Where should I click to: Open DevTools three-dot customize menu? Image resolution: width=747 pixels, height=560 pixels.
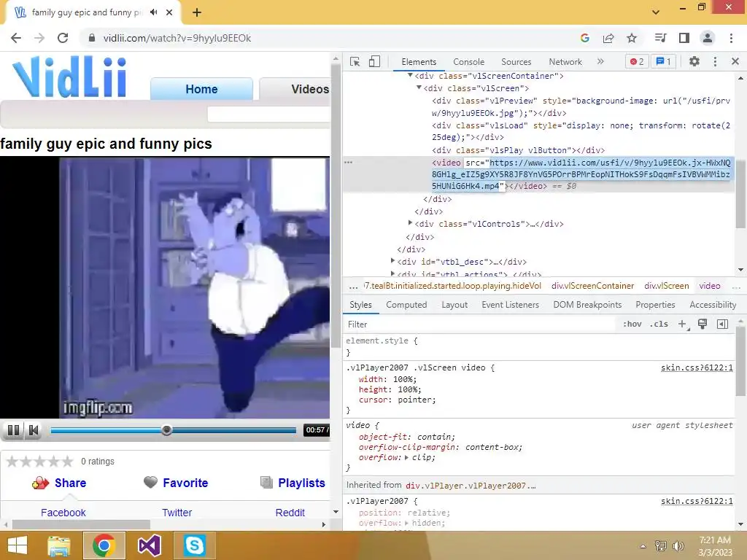pos(715,61)
